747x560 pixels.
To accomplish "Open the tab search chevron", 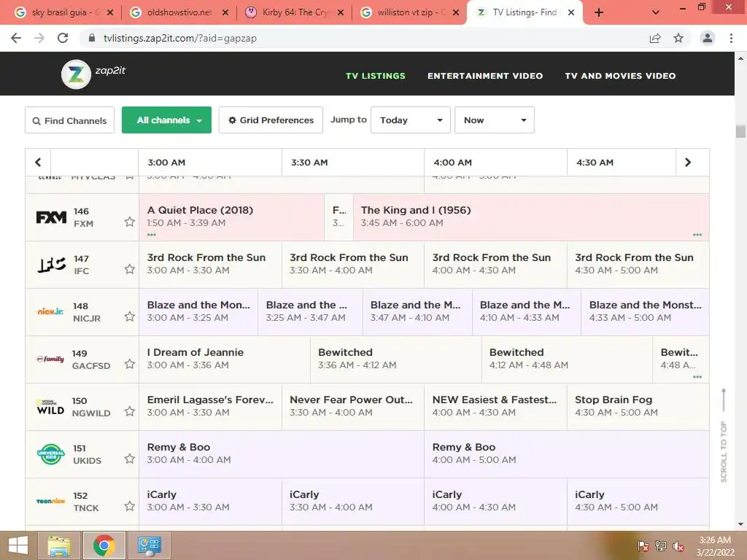I will pyautogui.click(x=656, y=12).
